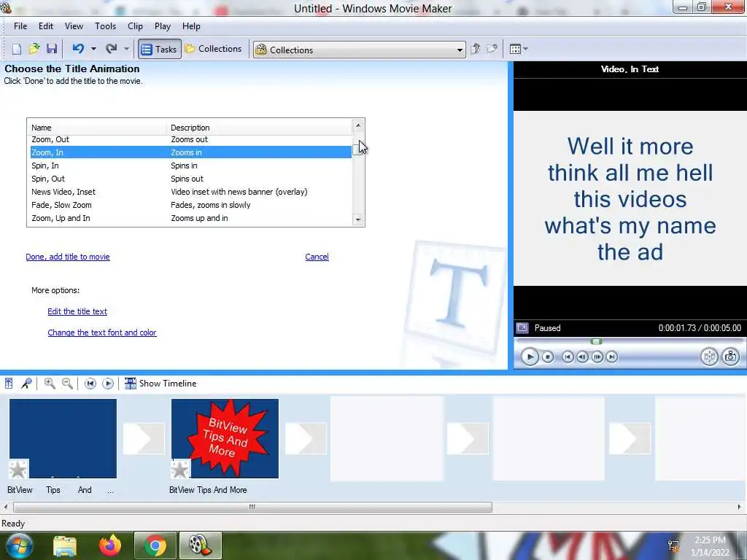Open the Help menu
Viewport: 747px width, 560px height.
click(x=192, y=26)
